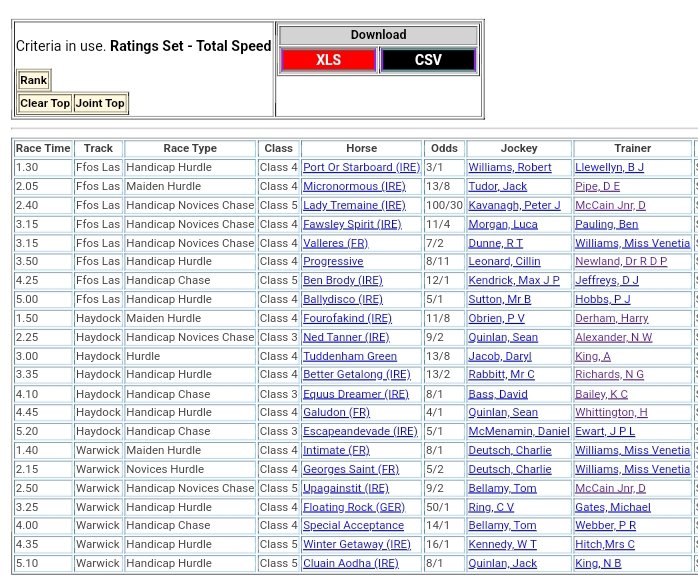Open trainer Newland, Dr R D P
This screenshot has height=582, width=698.
pos(621,262)
